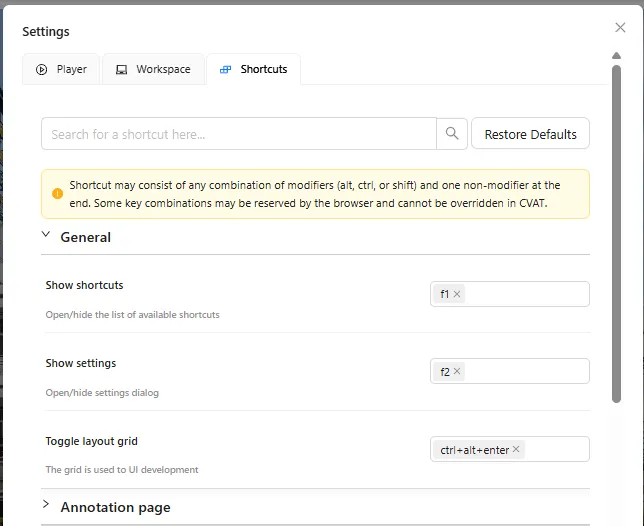Focus the shortcut search field

pyautogui.click(x=239, y=134)
